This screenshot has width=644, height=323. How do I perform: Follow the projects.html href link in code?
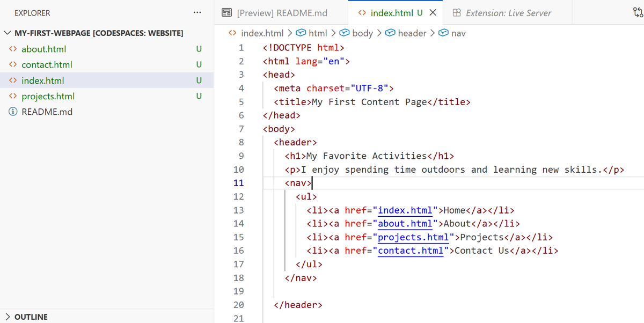click(x=413, y=237)
